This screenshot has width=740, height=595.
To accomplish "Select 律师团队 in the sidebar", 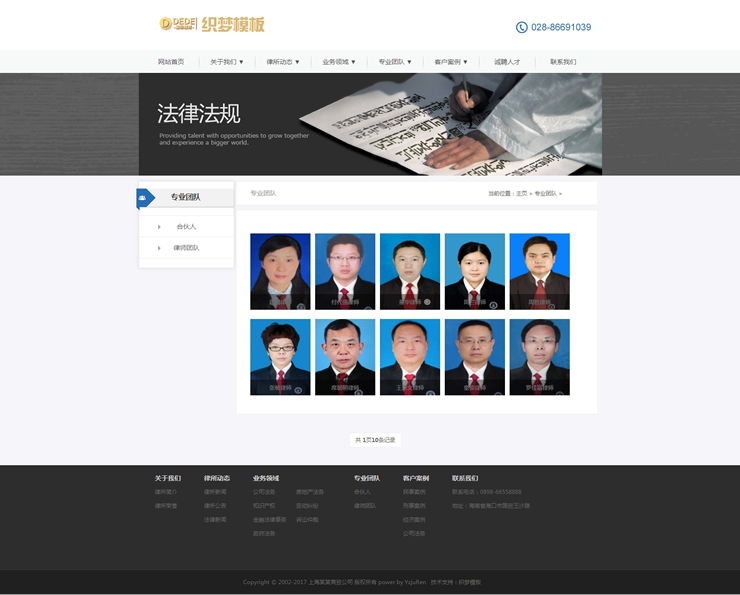I will pos(187,248).
